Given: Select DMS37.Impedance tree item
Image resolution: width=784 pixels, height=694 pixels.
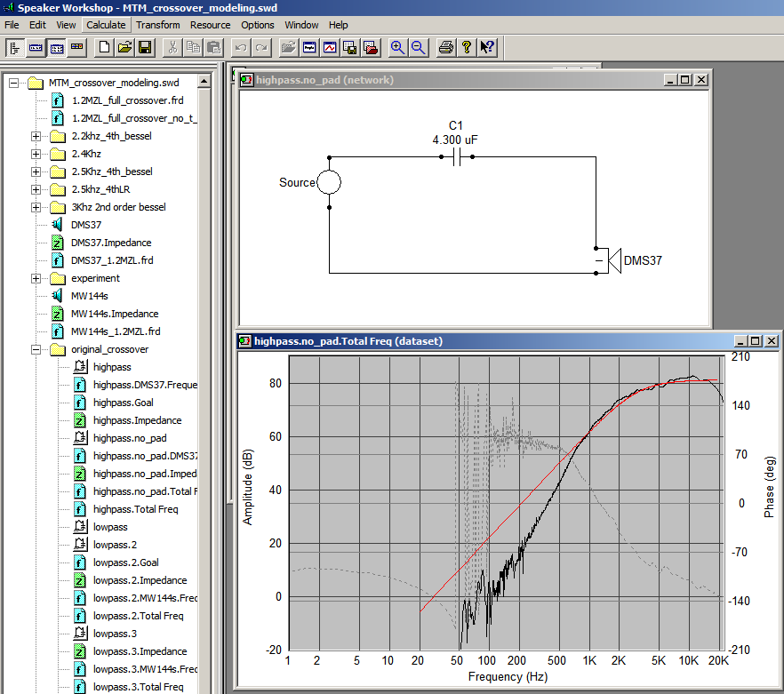Looking at the screenshot, I should pyautogui.click(x=111, y=243).
